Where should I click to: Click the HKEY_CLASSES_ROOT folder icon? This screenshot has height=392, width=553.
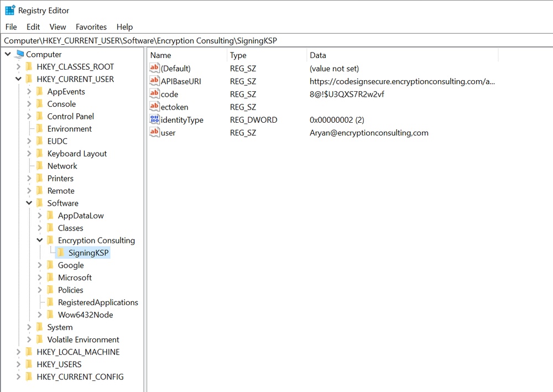coord(29,67)
